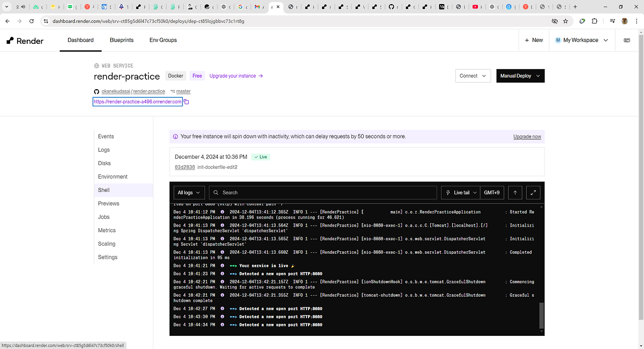Click the Render logo

click(24, 40)
